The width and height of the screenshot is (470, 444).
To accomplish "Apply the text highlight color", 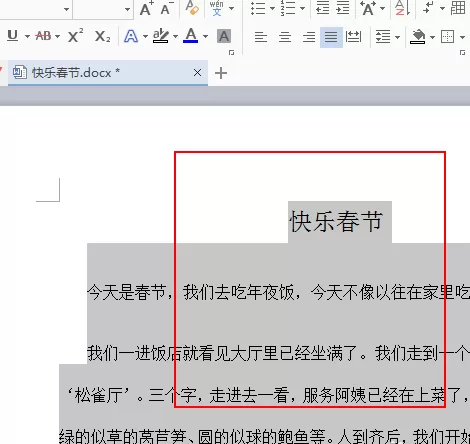I will [161, 36].
